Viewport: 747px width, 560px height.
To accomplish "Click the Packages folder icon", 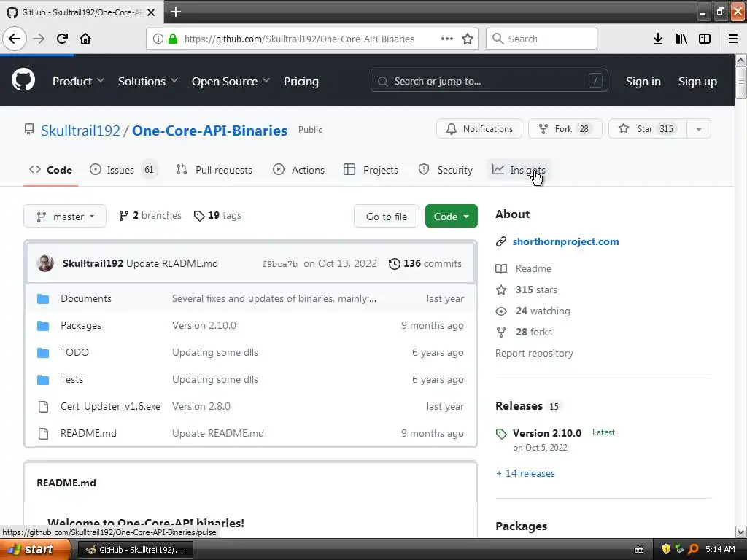I will click(43, 326).
